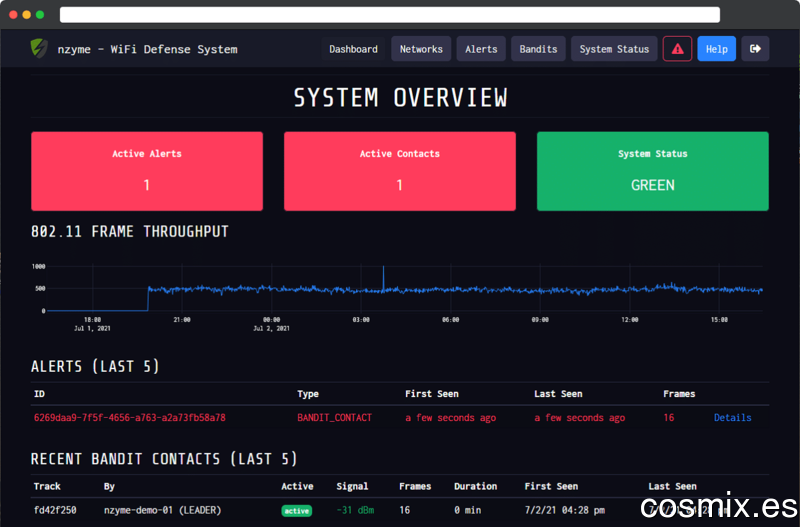Image resolution: width=800 pixels, height=527 pixels.
Task: Click the nzyme - WiFi Defense System title
Action: (x=147, y=49)
